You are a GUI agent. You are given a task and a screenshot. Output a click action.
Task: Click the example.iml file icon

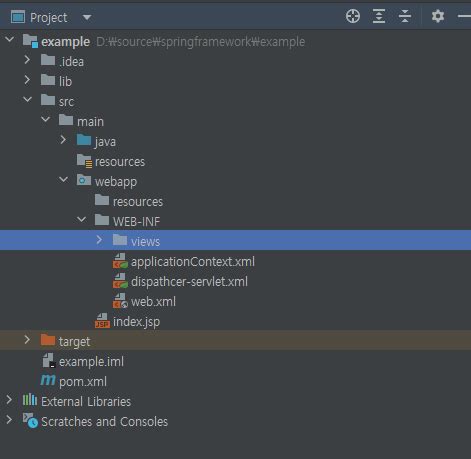pos(49,361)
